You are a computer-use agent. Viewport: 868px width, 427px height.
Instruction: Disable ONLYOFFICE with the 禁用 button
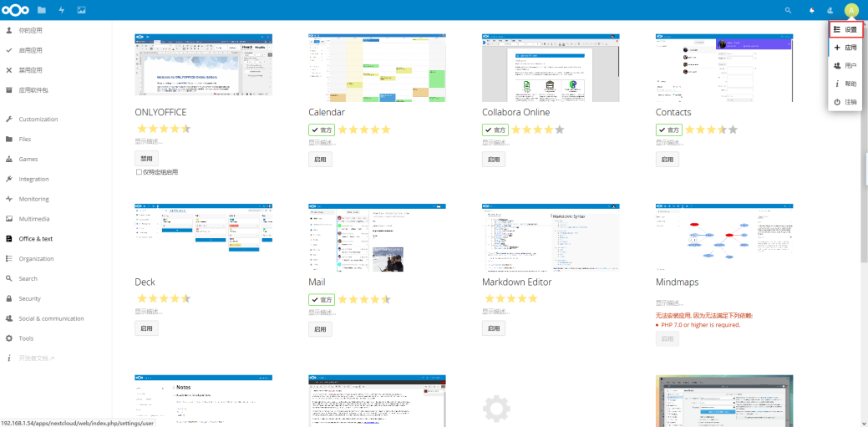(x=146, y=159)
